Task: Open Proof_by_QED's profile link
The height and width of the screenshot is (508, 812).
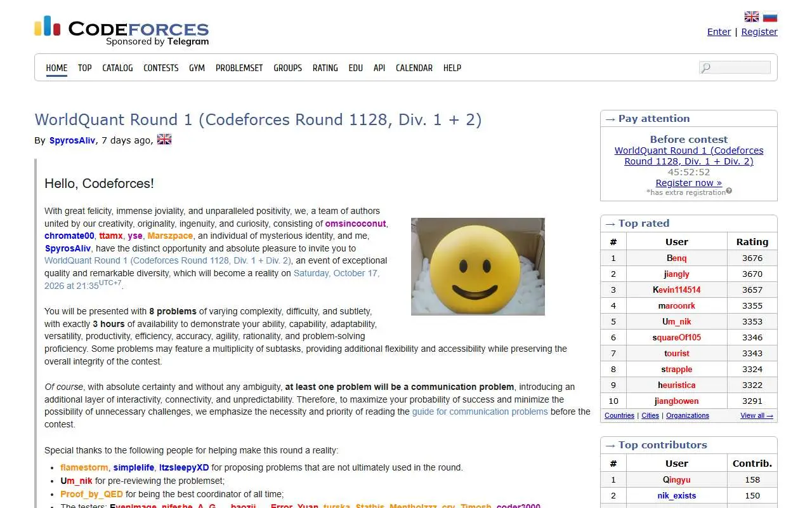Action: [91, 494]
